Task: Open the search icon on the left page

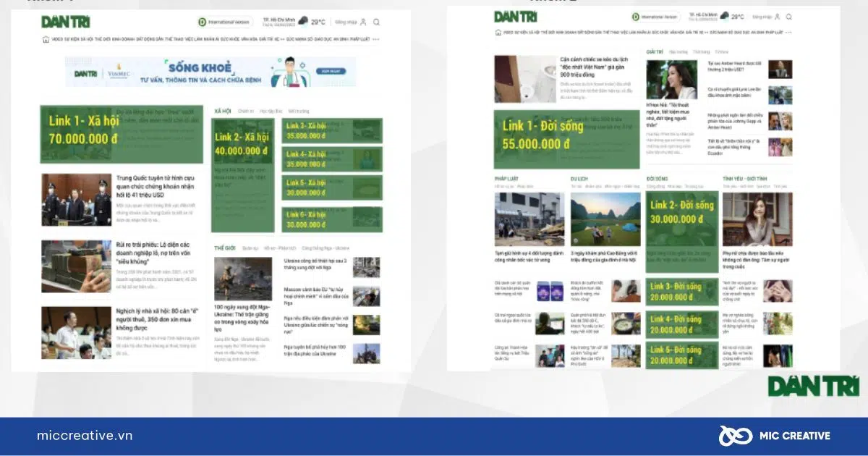Action: click(x=377, y=22)
